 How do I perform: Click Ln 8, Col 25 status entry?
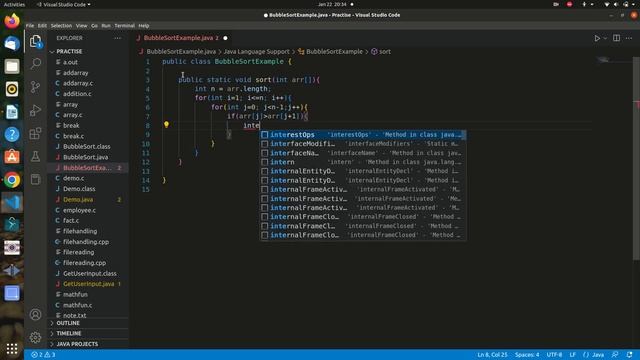click(492, 355)
